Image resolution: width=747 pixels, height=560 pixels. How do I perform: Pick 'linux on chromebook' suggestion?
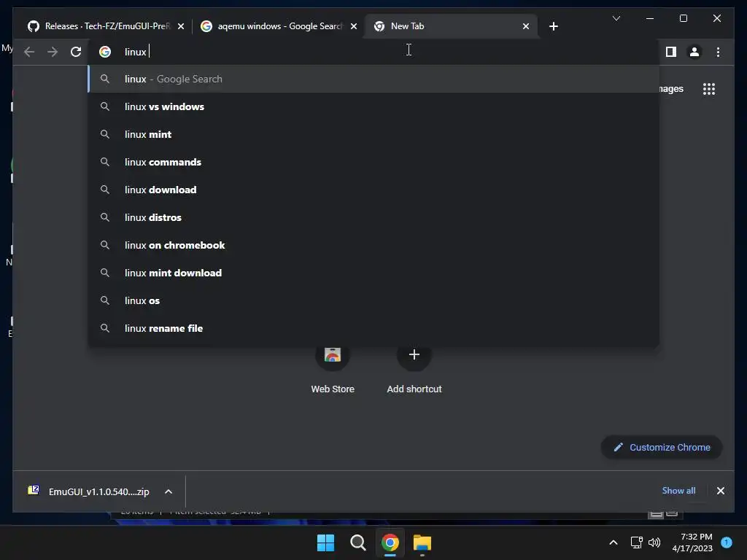373,245
